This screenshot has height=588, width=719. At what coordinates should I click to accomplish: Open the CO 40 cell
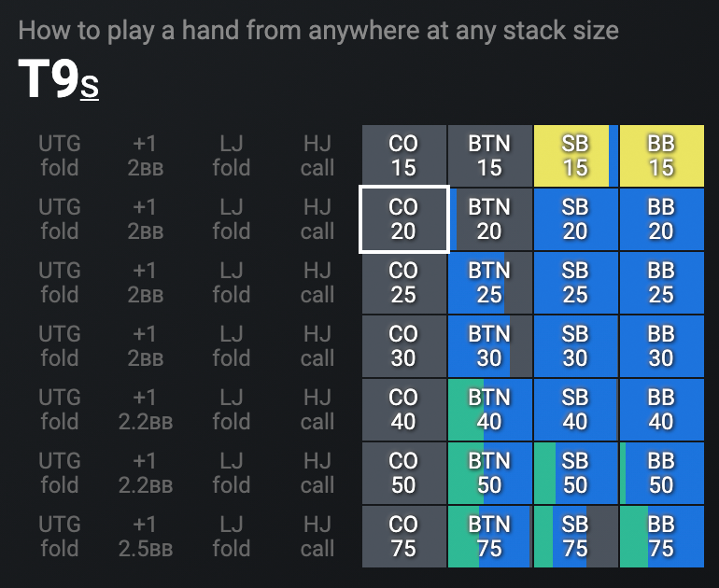[403, 410]
